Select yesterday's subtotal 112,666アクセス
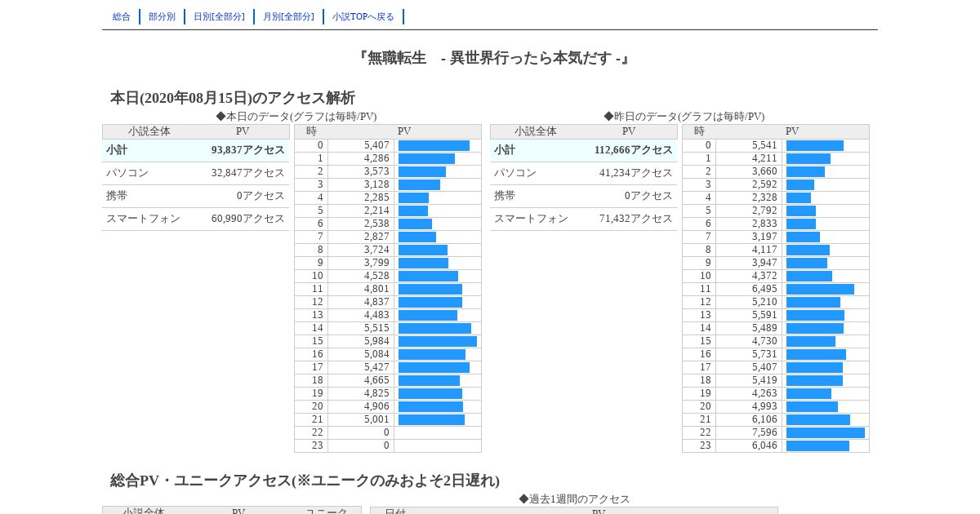Screen dimensions: 980x514 tap(634, 150)
